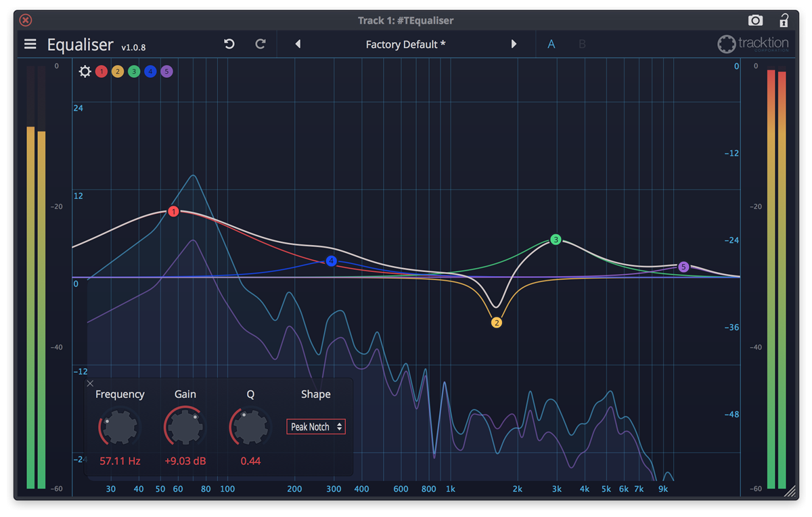Image resolution: width=812 pixels, height=517 pixels.
Task: Open the Factory Default preset list
Action: 405,43
